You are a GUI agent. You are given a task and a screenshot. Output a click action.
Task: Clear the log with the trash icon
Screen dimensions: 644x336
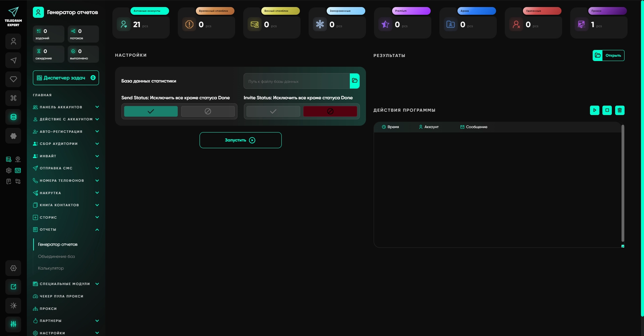pyautogui.click(x=620, y=110)
